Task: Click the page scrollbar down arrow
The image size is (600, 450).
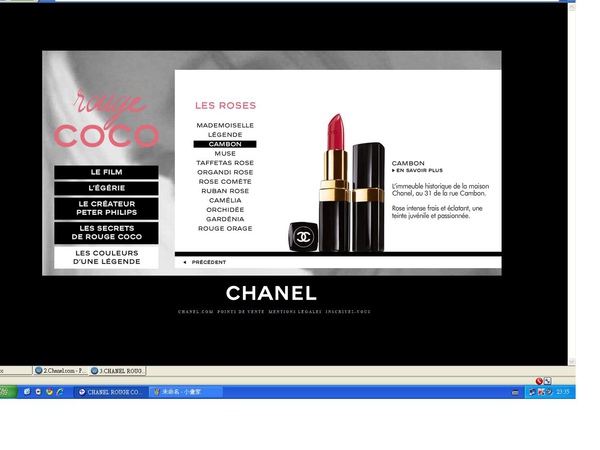Action: pyautogui.click(x=572, y=361)
